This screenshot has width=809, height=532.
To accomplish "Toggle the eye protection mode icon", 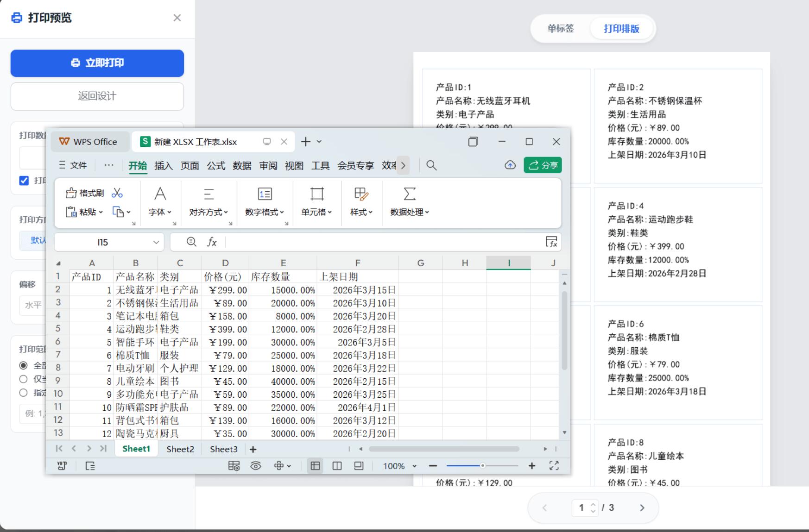I will coord(256,466).
